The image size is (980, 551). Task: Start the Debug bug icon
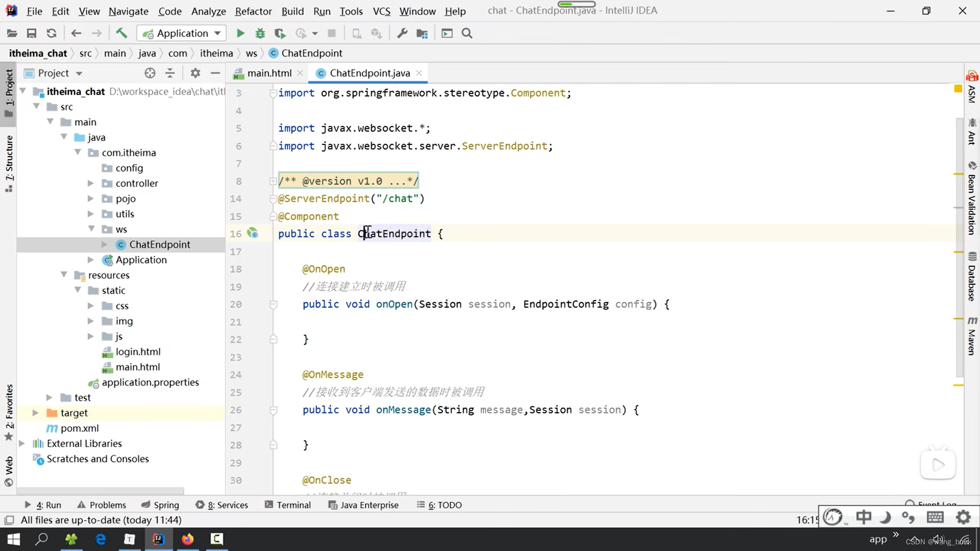click(260, 34)
